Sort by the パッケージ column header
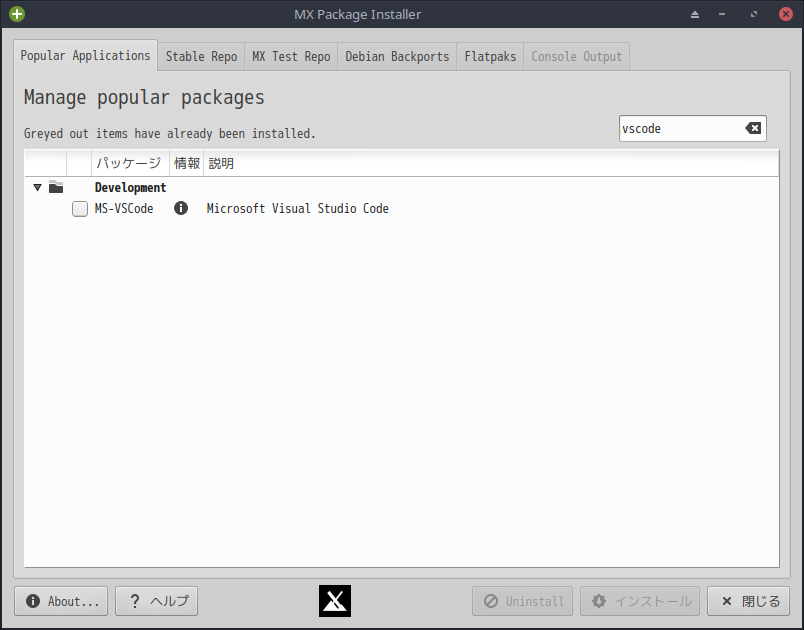The width and height of the screenshot is (804, 630). [130, 164]
